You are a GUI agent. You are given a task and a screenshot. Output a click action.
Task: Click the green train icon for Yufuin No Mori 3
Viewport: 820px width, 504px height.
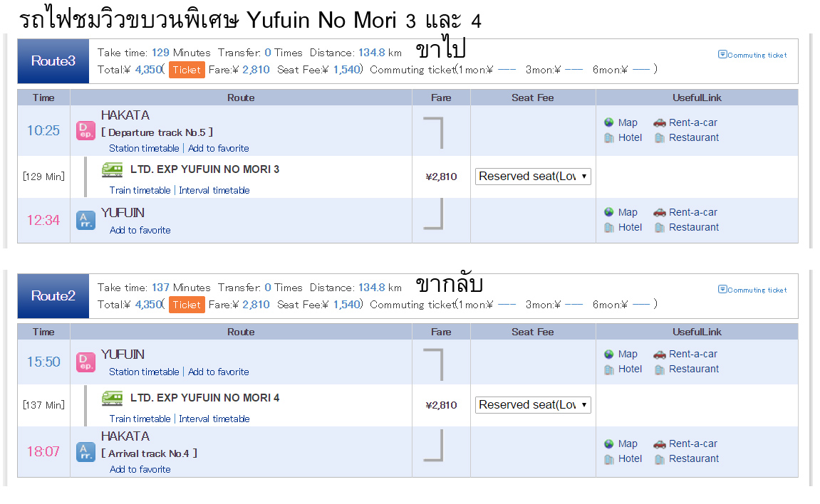(112, 169)
